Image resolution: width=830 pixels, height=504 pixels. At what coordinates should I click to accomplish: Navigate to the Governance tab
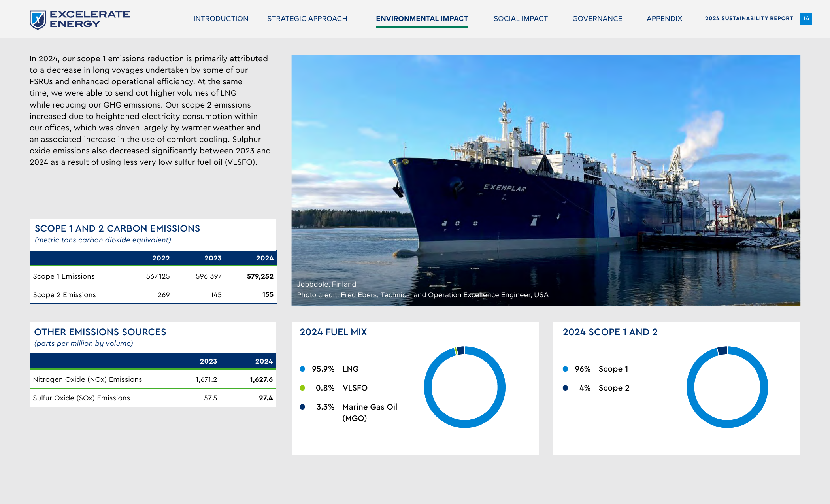pyautogui.click(x=597, y=19)
